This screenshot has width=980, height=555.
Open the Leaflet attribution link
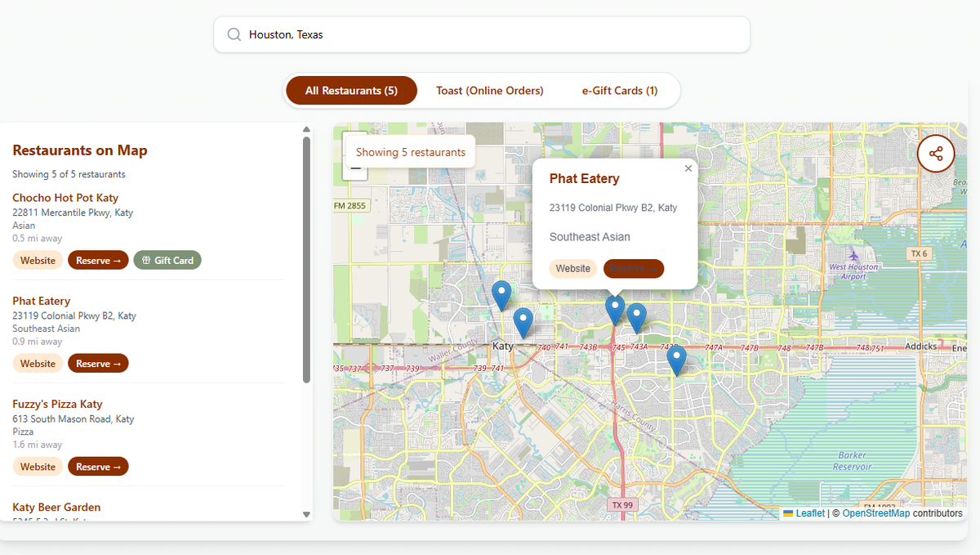click(809, 513)
